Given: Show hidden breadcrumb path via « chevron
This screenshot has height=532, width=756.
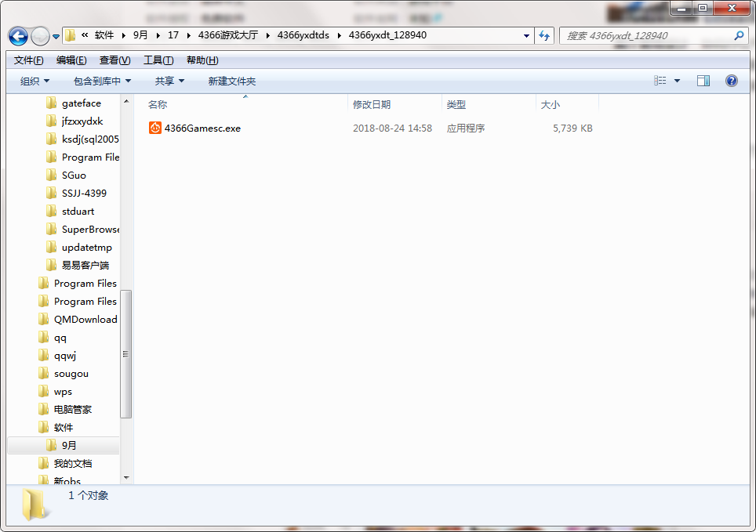Looking at the screenshot, I should (x=85, y=35).
